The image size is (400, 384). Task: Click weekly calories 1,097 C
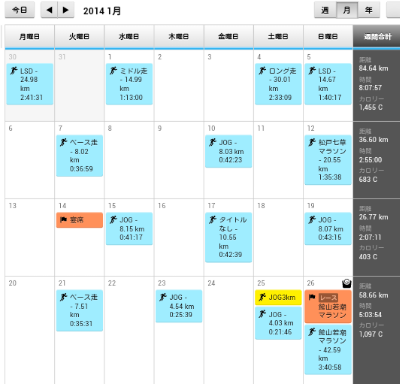click(x=371, y=334)
